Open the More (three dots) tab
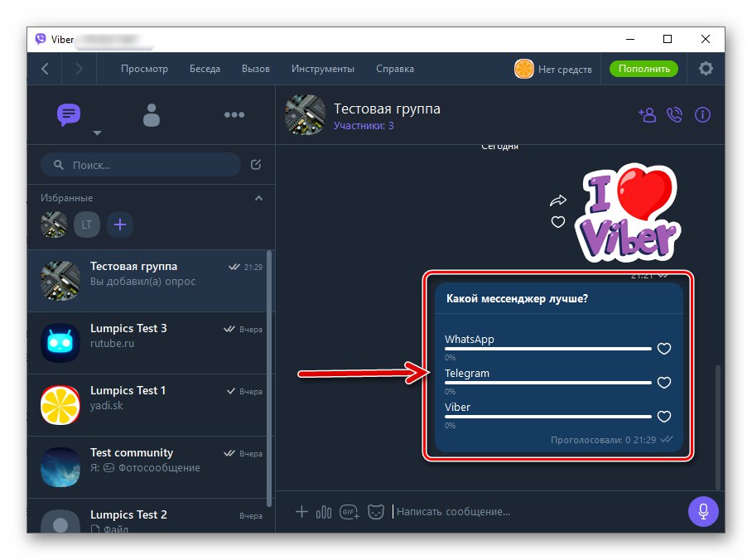The width and height of the screenshot is (752, 560). 234,114
